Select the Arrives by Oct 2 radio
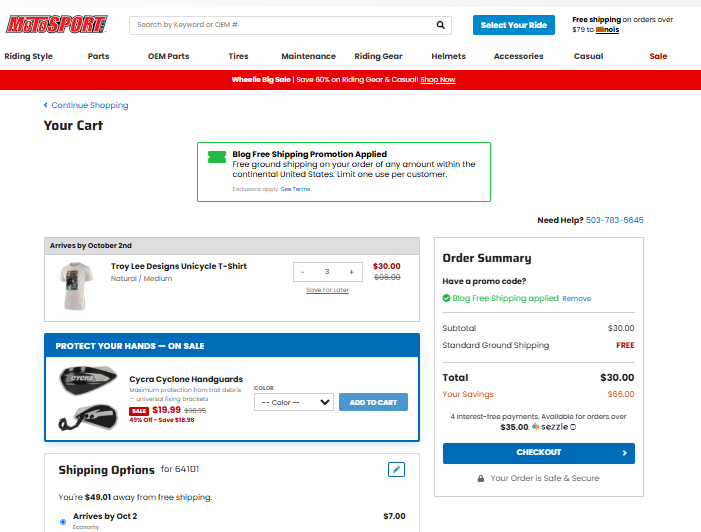701x532 pixels. pos(63,522)
